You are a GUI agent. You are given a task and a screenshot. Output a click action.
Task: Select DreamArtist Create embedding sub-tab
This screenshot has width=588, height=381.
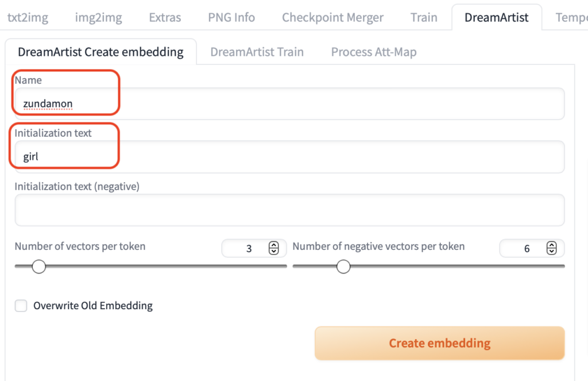tap(100, 52)
